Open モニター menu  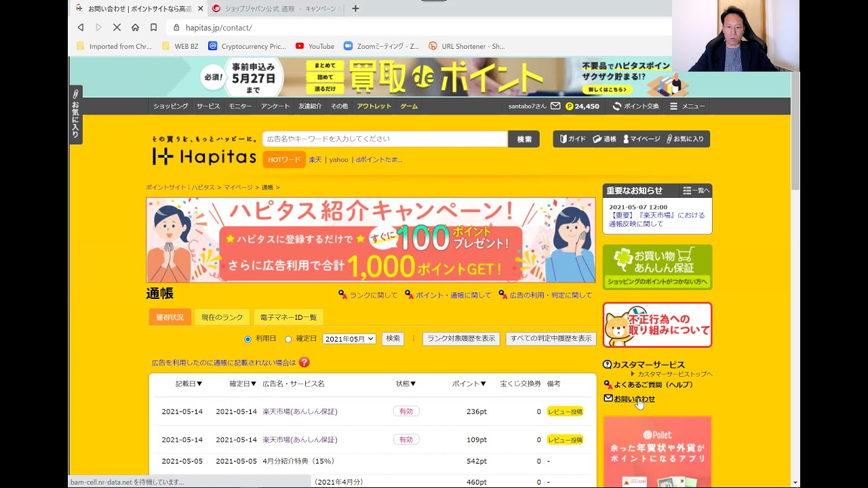click(x=240, y=106)
